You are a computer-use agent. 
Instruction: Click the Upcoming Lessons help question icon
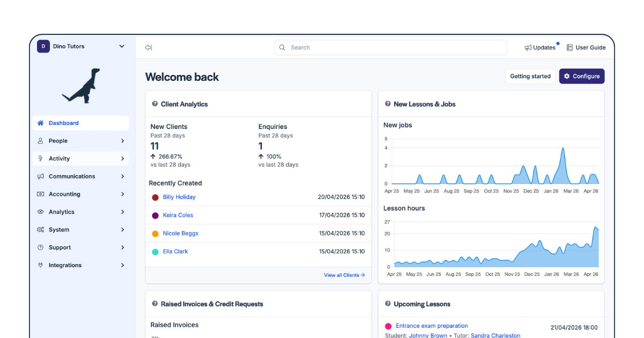pyautogui.click(x=388, y=304)
